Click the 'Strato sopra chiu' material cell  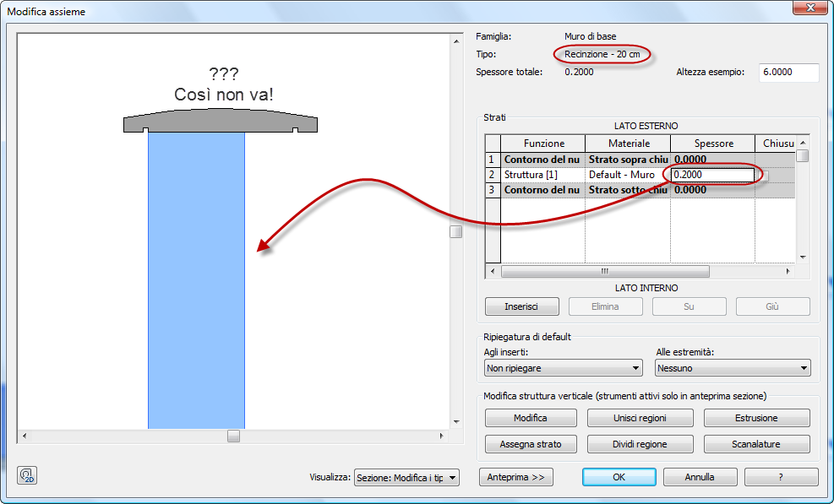(x=628, y=160)
